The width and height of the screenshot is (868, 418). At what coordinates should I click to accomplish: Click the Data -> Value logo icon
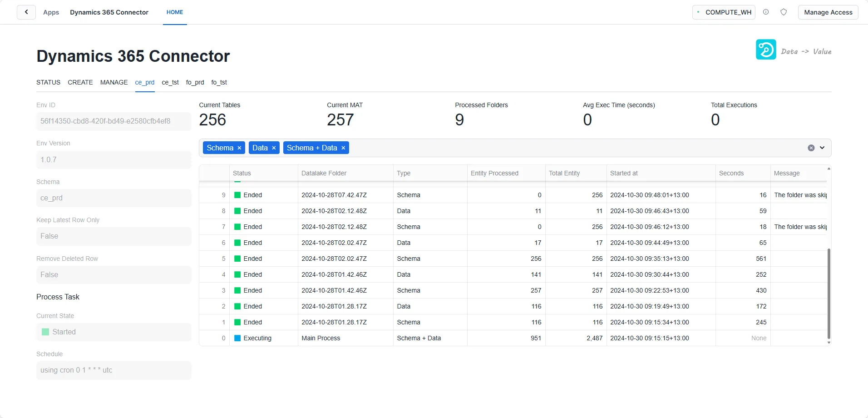click(x=766, y=50)
